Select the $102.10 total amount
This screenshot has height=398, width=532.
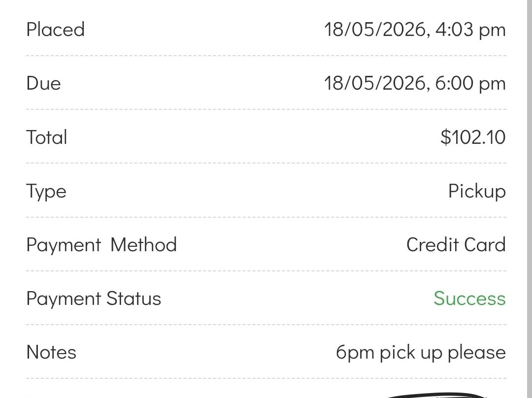tap(473, 137)
